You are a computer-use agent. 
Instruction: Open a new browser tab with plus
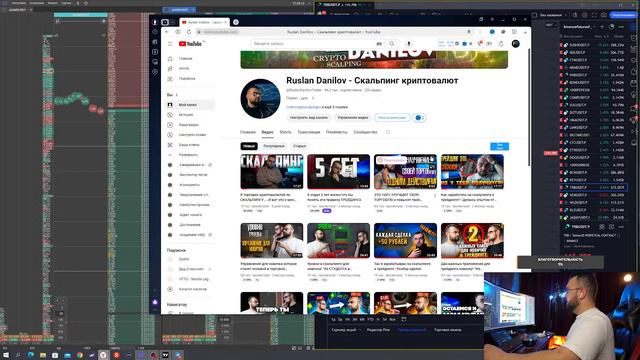pyautogui.click(x=236, y=22)
